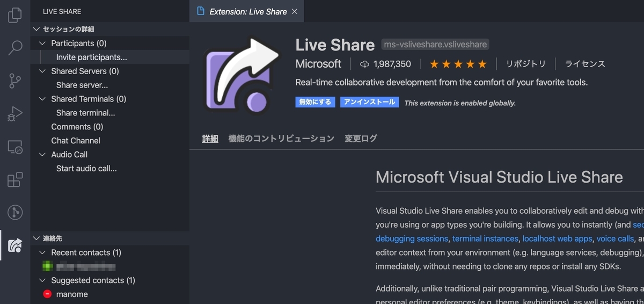This screenshot has width=644, height=304.
Task: Open the リポジトリ link
Action: (526, 64)
